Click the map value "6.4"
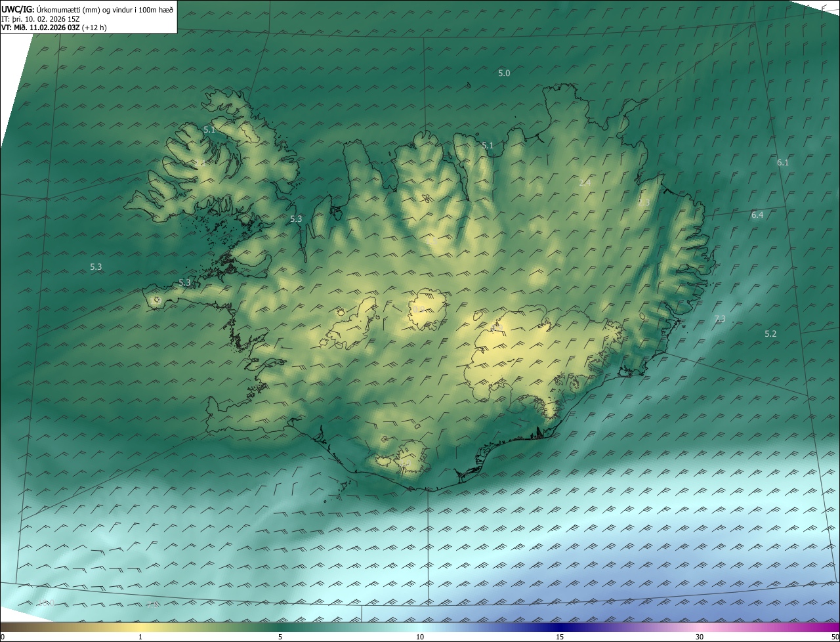 (757, 215)
